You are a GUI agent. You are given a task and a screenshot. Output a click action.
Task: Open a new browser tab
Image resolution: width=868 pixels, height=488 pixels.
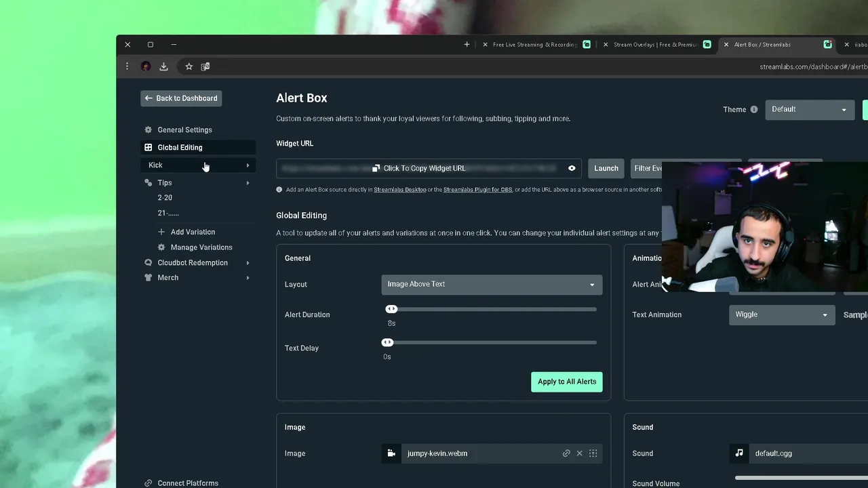pos(467,45)
